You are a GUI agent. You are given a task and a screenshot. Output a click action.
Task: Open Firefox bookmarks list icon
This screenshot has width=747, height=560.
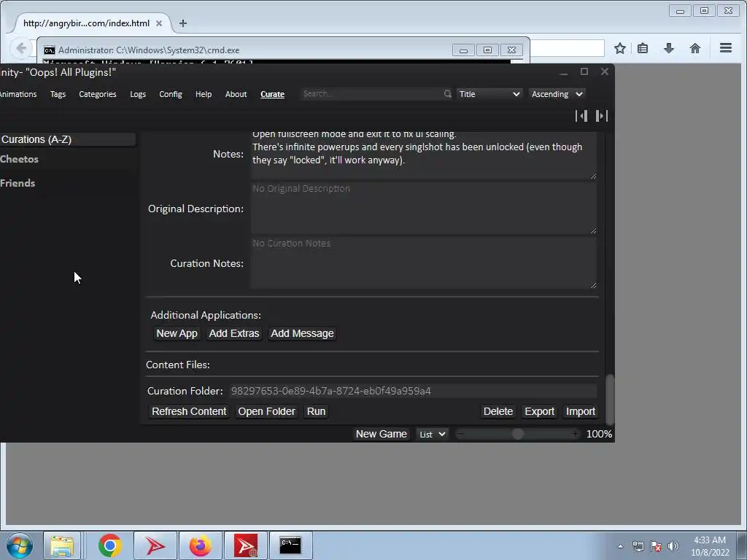pyautogui.click(x=643, y=48)
